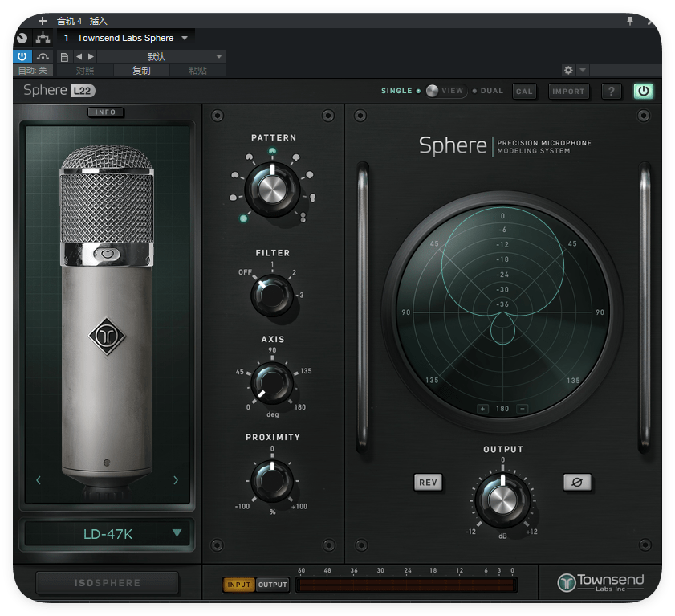Click the polar pattern display

502,312
